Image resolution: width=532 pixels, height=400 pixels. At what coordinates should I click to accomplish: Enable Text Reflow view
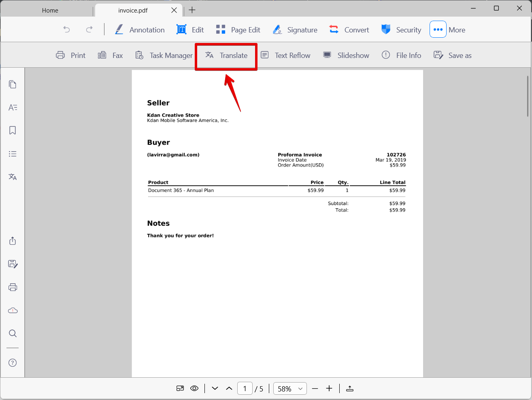point(285,55)
